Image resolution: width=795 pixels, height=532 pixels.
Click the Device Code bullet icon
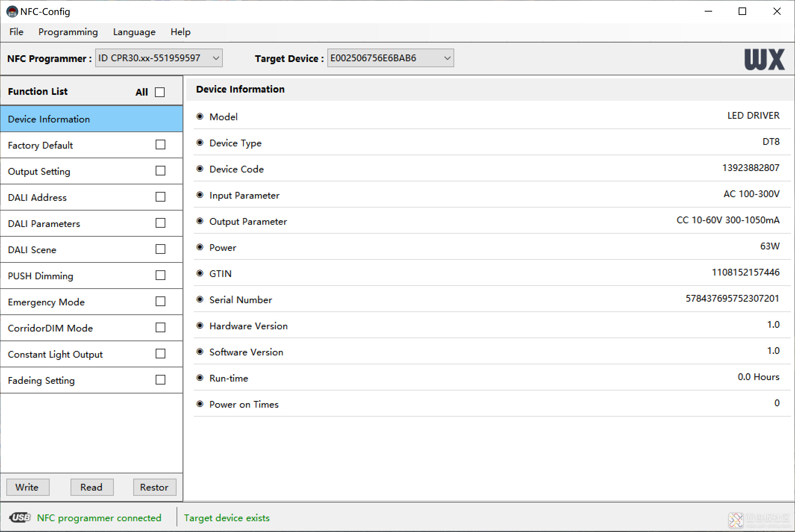pyautogui.click(x=200, y=169)
